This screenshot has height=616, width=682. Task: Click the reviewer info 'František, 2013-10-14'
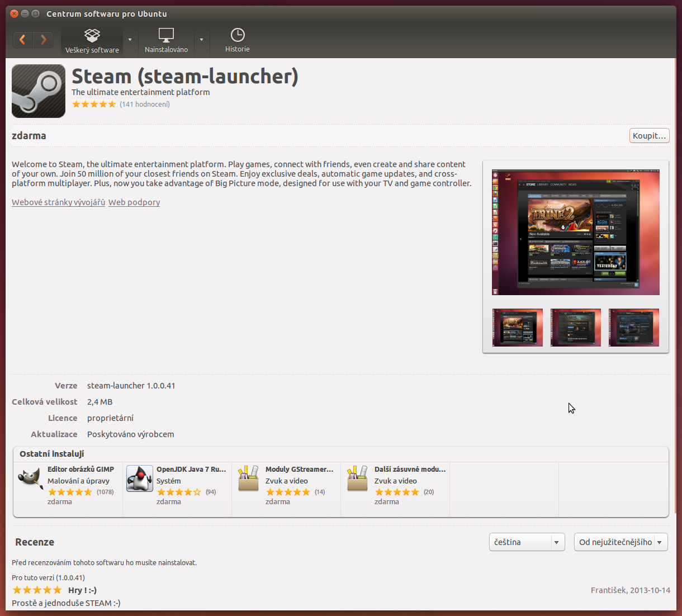(x=631, y=590)
